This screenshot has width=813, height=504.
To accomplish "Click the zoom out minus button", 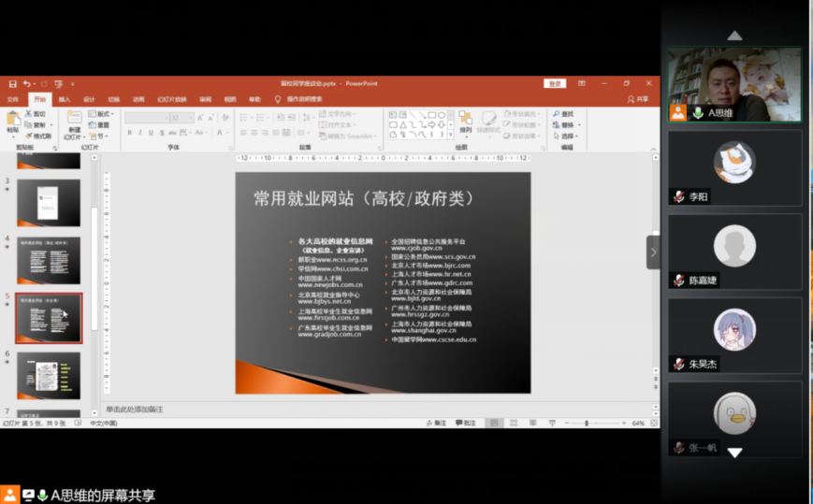I will [567, 424].
